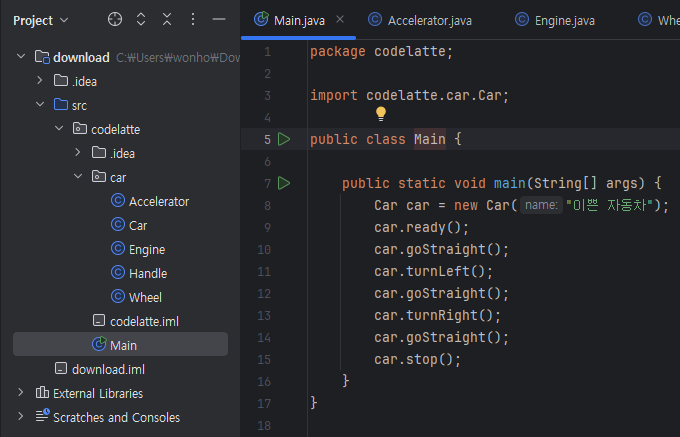The image size is (680, 437).
Task: Click the Korean string literal on line 8
Action: coord(609,205)
